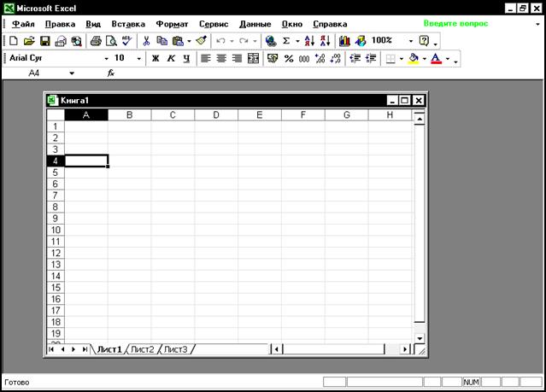Image resolution: width=546 pixels, height=392 pixels.
Task: Increase indent icon
Action: (x=371, y=58)
